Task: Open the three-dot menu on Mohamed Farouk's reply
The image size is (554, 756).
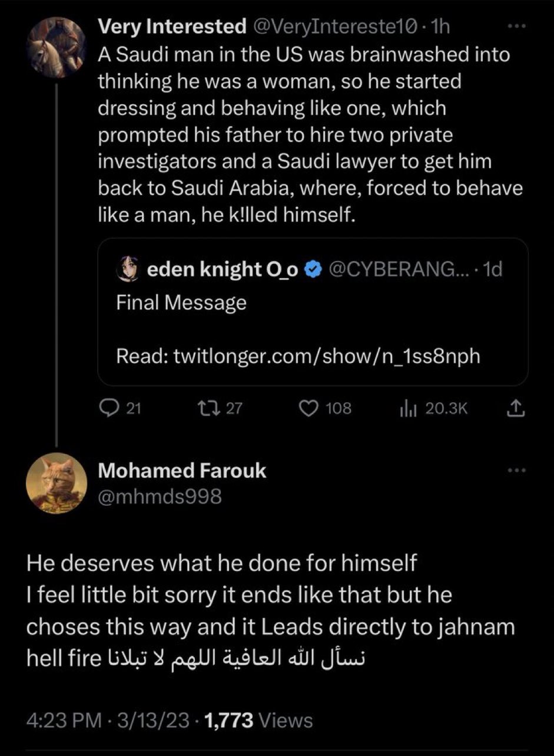Action: [x=515, y=471]
